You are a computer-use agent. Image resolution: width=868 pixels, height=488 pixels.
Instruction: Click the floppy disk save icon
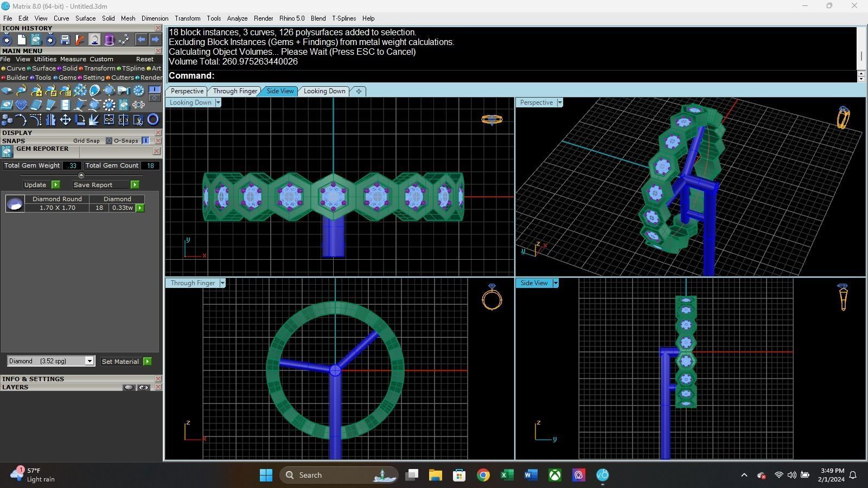coord(65,40)
